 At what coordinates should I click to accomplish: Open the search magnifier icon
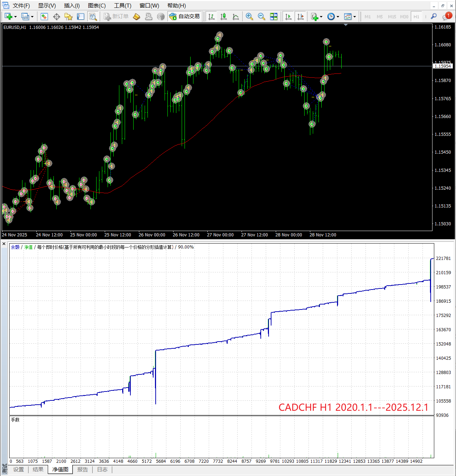coord(434,16)
